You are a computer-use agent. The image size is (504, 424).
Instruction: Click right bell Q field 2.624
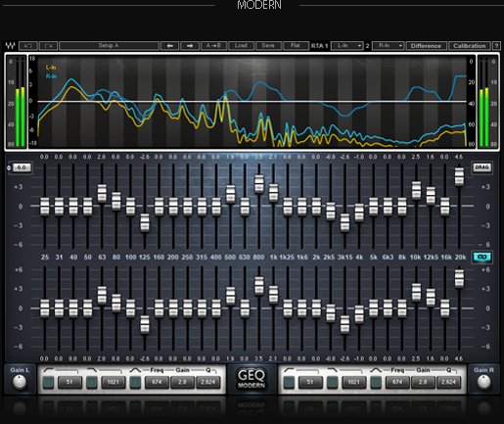tap(448, 382)
